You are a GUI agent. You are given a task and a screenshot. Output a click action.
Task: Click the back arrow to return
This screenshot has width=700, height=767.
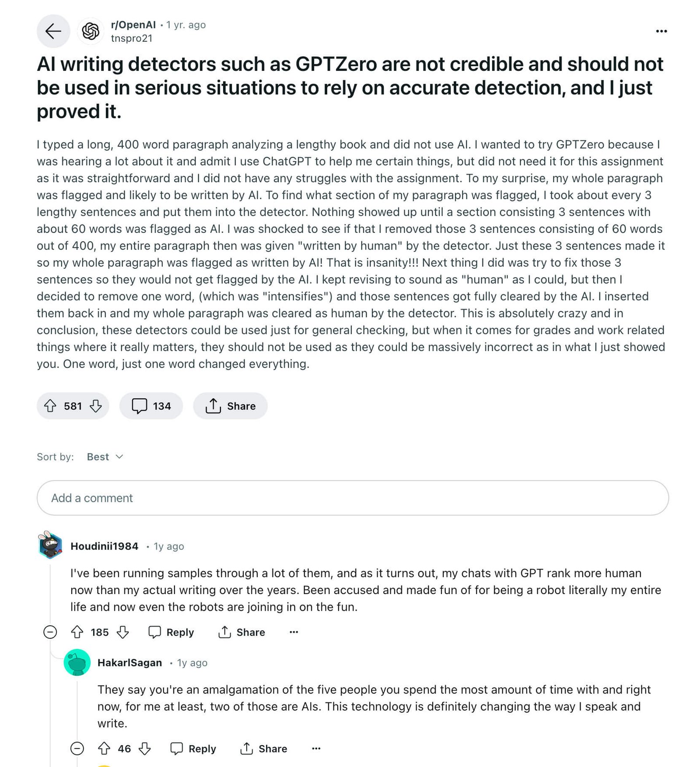point(52,31)
